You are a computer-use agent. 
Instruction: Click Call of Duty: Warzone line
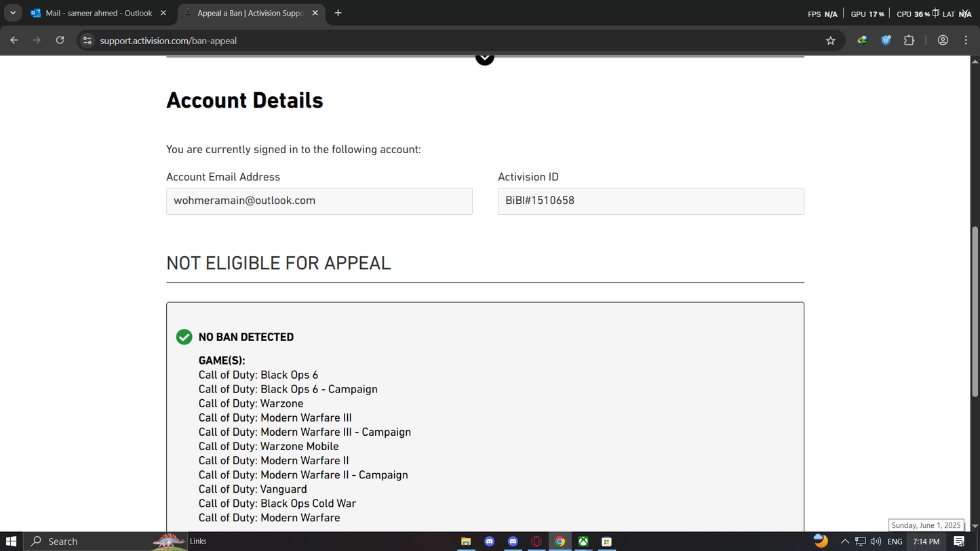point(251,403)
